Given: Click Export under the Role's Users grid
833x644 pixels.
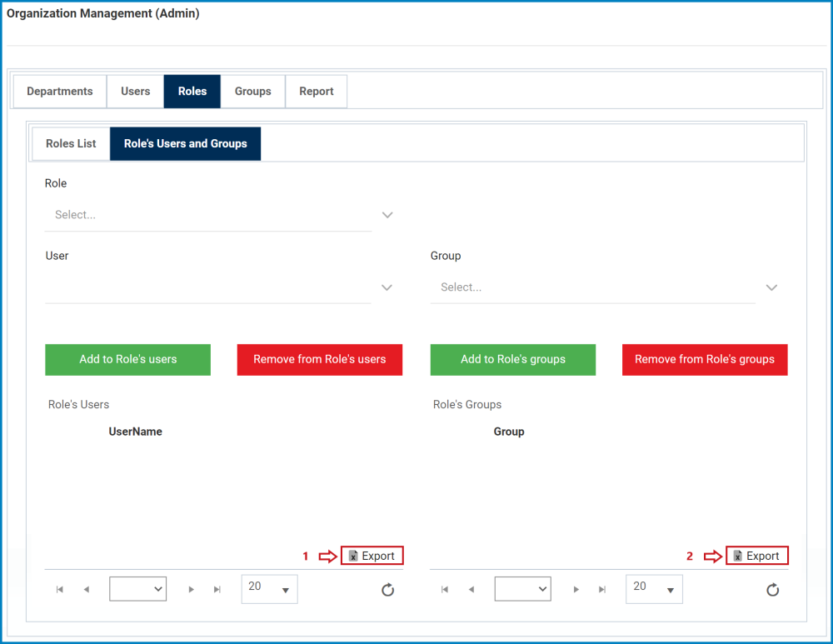Looking at the screenshot, I should click(x=372, y=556).
